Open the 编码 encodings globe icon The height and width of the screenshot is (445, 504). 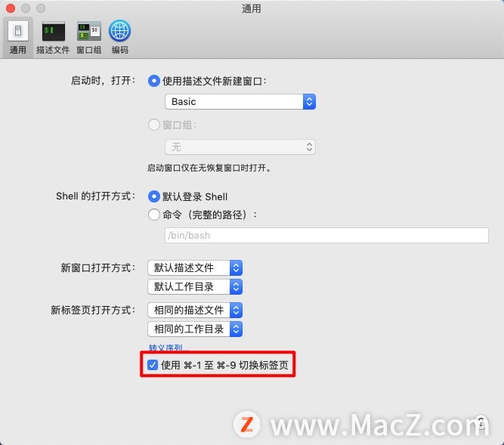pyautogui.click(x=119, y=36)
